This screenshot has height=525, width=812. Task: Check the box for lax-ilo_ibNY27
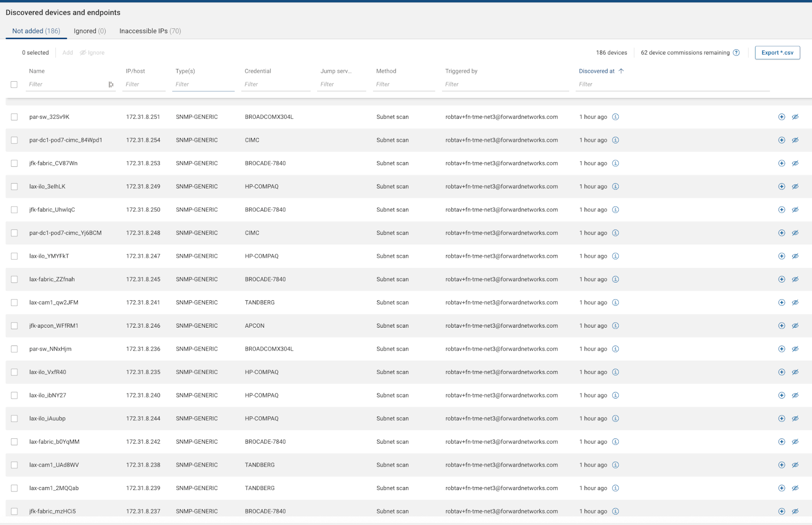click(14, 395)
